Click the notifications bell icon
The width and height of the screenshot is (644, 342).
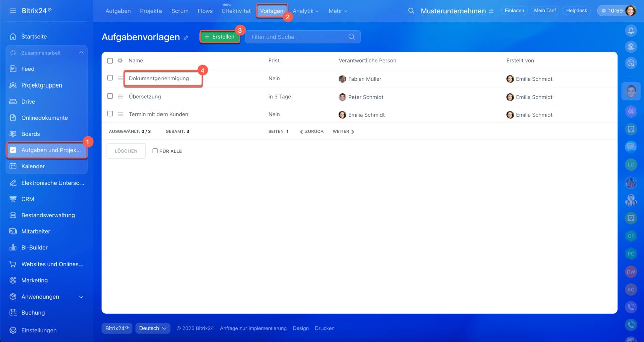point(631,31)
